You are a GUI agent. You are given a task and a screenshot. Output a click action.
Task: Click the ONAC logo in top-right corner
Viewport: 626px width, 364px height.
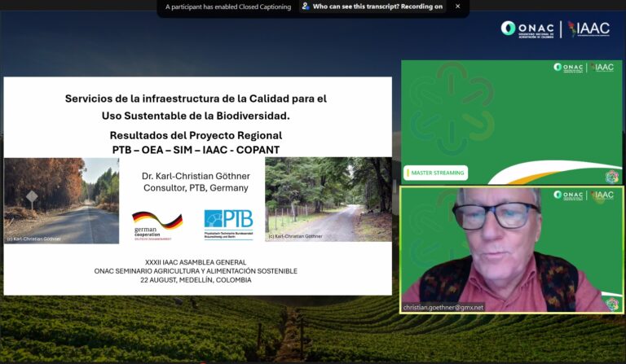pyautogui.click(x=528, y=29)
